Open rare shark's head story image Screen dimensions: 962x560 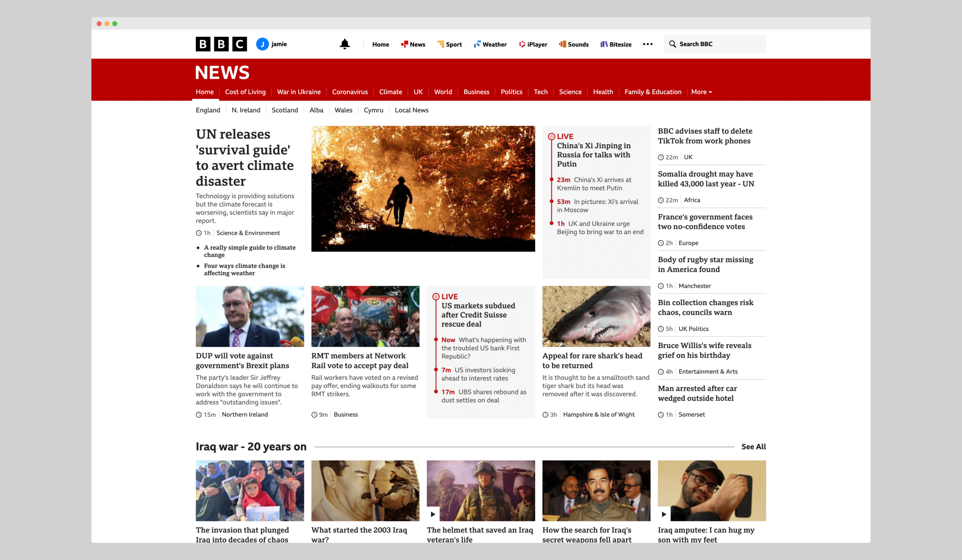point(596,316)
